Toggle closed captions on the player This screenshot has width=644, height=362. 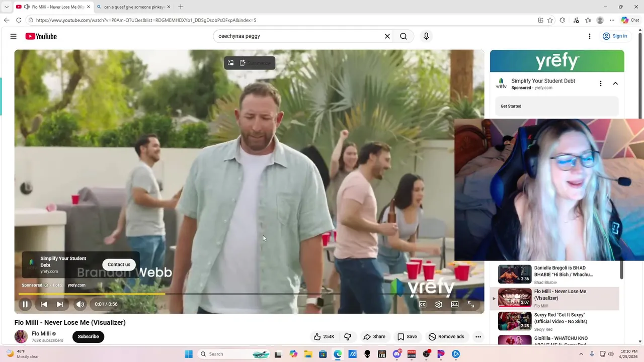(x=423, y=304)
